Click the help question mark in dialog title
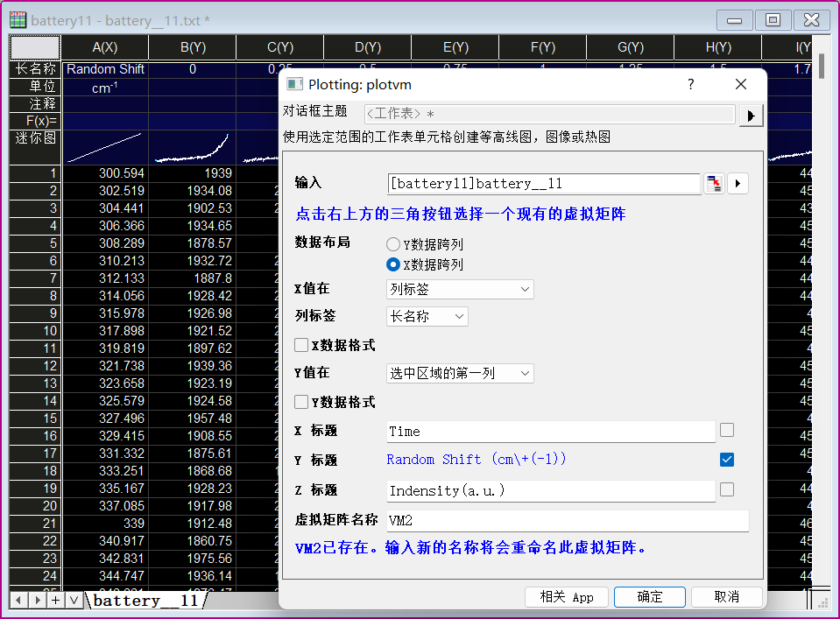This screenshot has width=840, height=619. [690, 84]
